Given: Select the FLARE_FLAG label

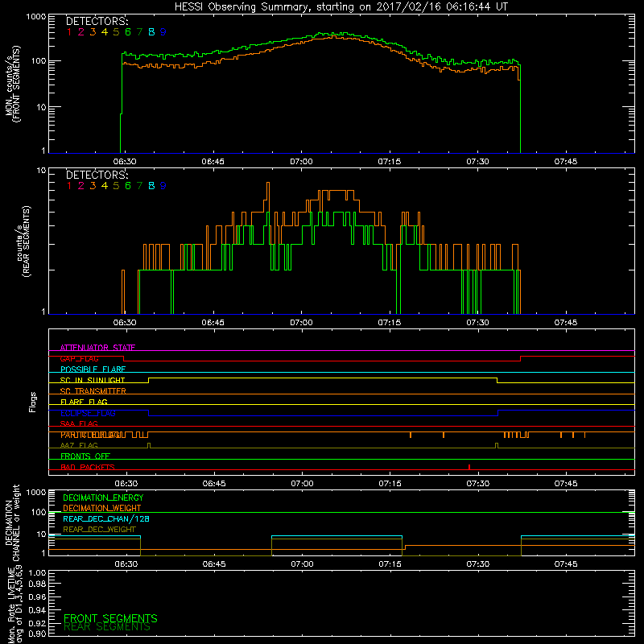Looking at the screenshot, I should click(84, 402).
